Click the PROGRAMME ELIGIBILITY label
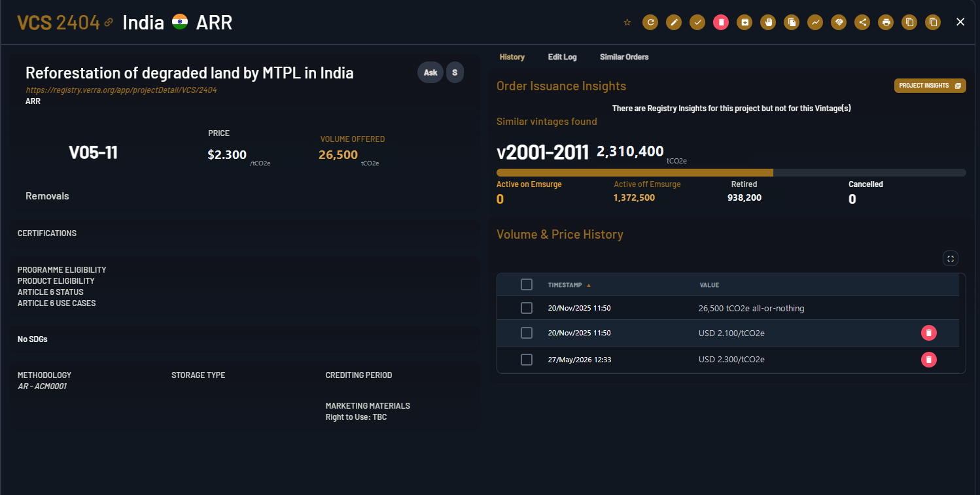This screenshot has width=980, height=495. [x=61, y=270]
